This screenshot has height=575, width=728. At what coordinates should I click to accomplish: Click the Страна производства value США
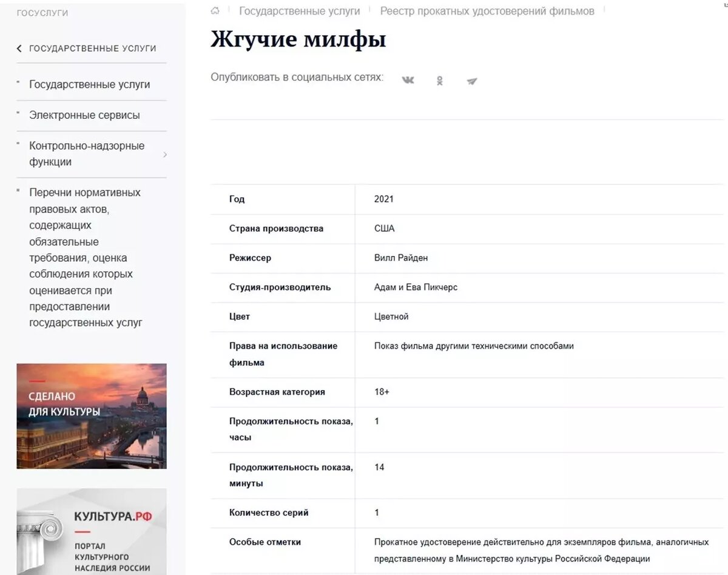pos(384,229)
